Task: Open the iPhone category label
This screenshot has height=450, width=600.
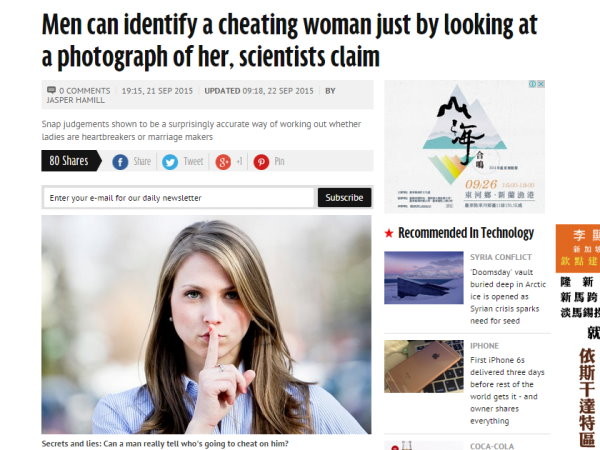Action: [484, 346]
